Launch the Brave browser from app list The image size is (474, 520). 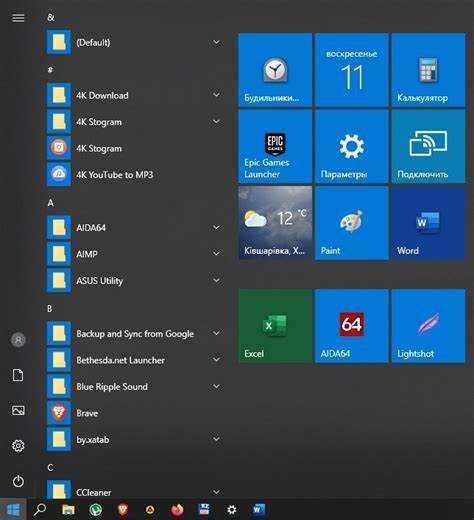[x=135, y=413]
